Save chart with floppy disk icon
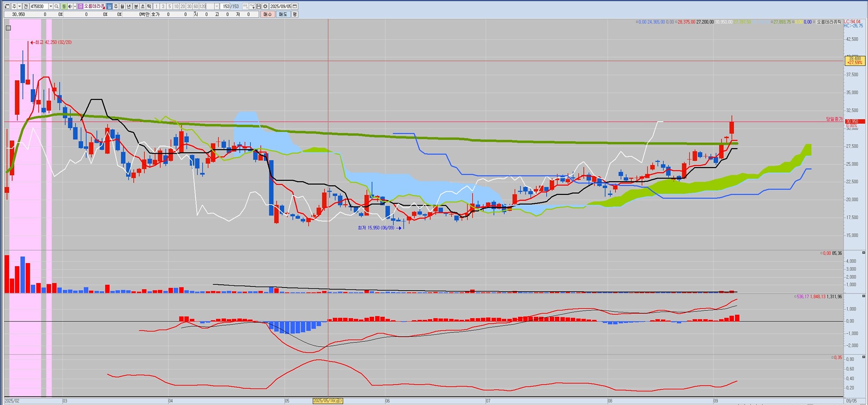 (x=259, y=6)
